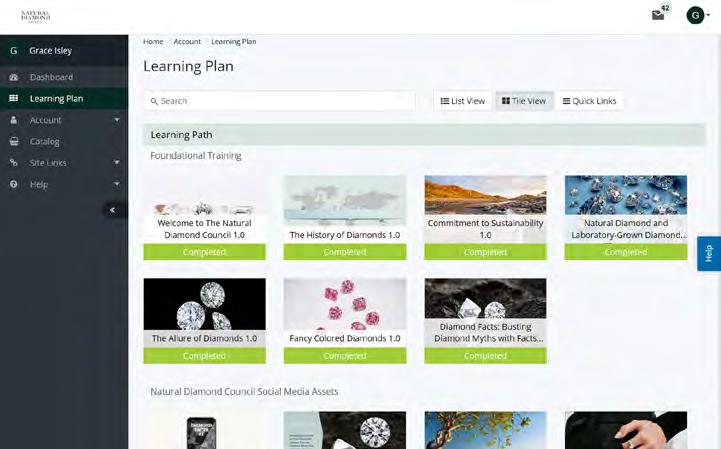The height and width of the screenshot is (449, 721).
Task: Collapse the sidebar with arrow button
Action: point(113,210)
